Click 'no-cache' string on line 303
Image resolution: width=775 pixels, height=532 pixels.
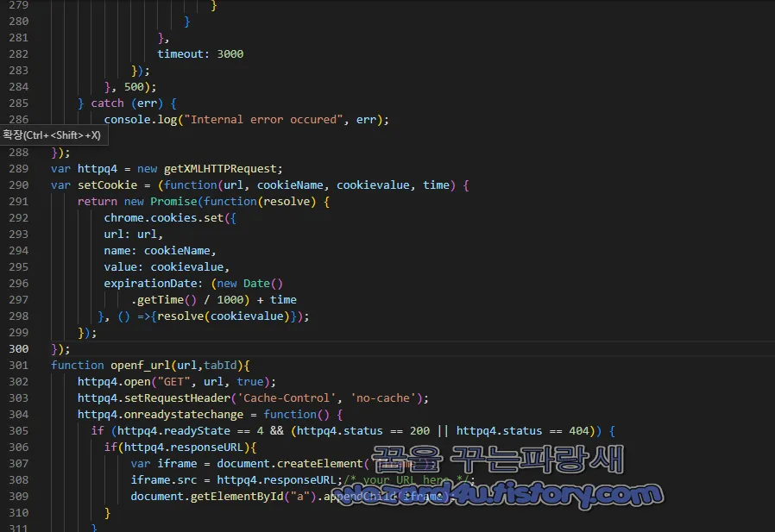pyautogui.click(x=383, y=397)
